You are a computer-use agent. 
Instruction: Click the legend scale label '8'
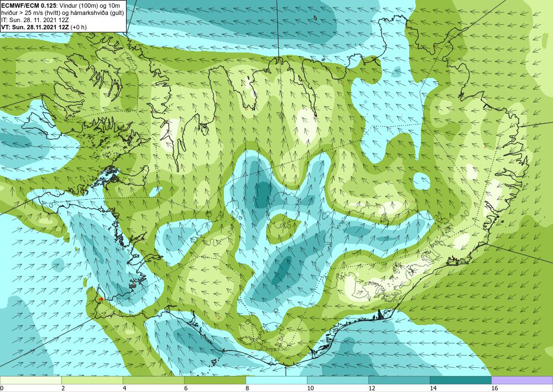tap(247, 388)
